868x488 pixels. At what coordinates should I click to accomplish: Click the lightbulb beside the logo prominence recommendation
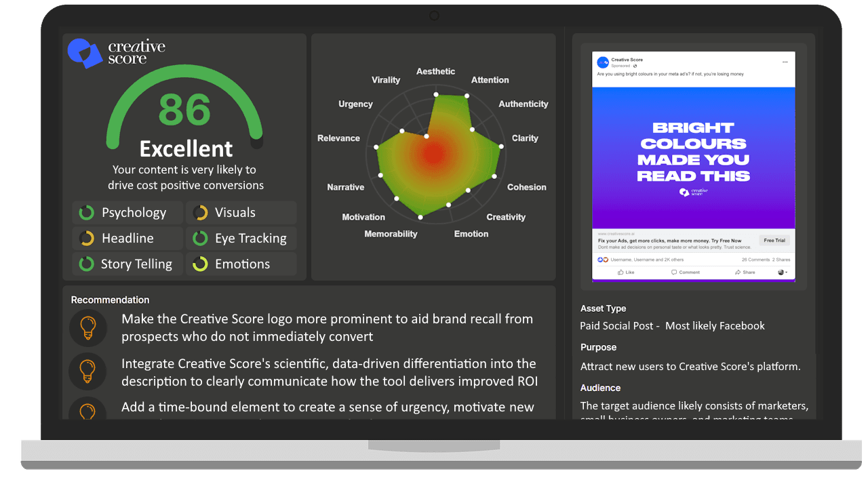click(87, 327)
